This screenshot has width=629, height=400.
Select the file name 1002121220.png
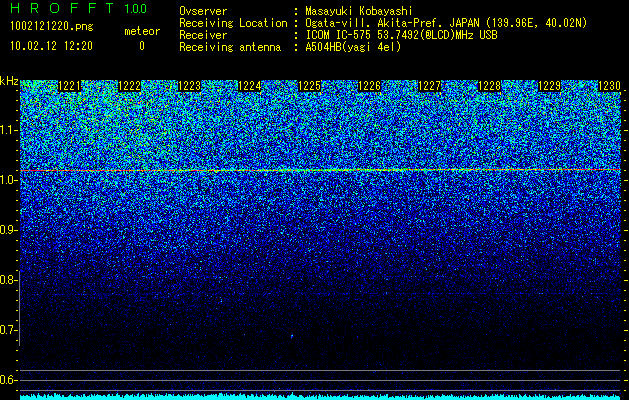coord(52,27)
